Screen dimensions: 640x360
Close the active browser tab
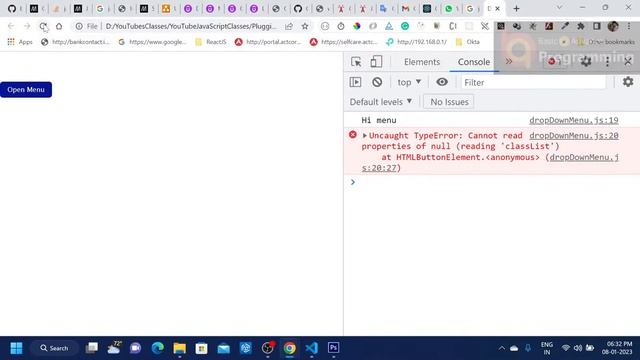tap(498, 8)
